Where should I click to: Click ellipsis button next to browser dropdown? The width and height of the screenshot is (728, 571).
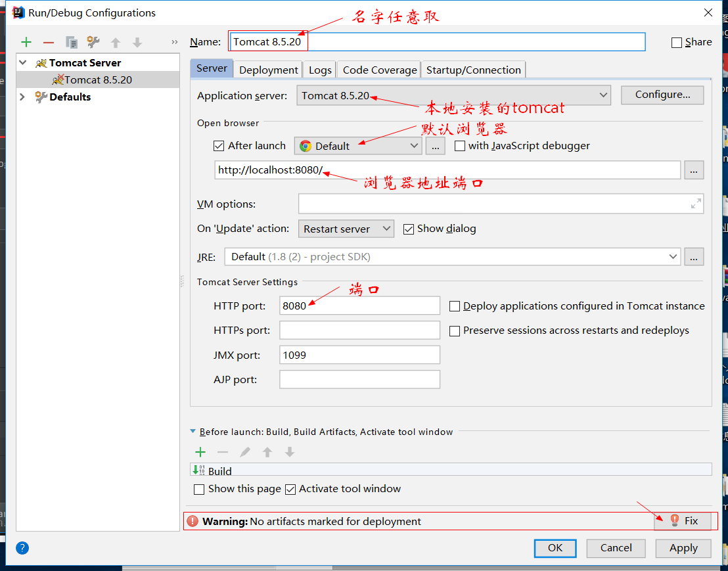[435, 146]
